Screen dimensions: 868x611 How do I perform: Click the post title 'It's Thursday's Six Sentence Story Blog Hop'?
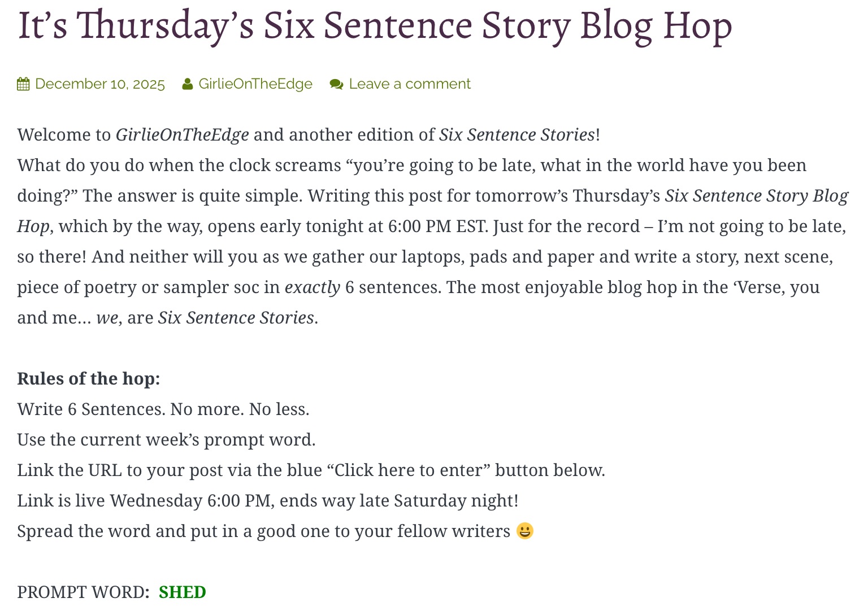click(x=375, y=25)
